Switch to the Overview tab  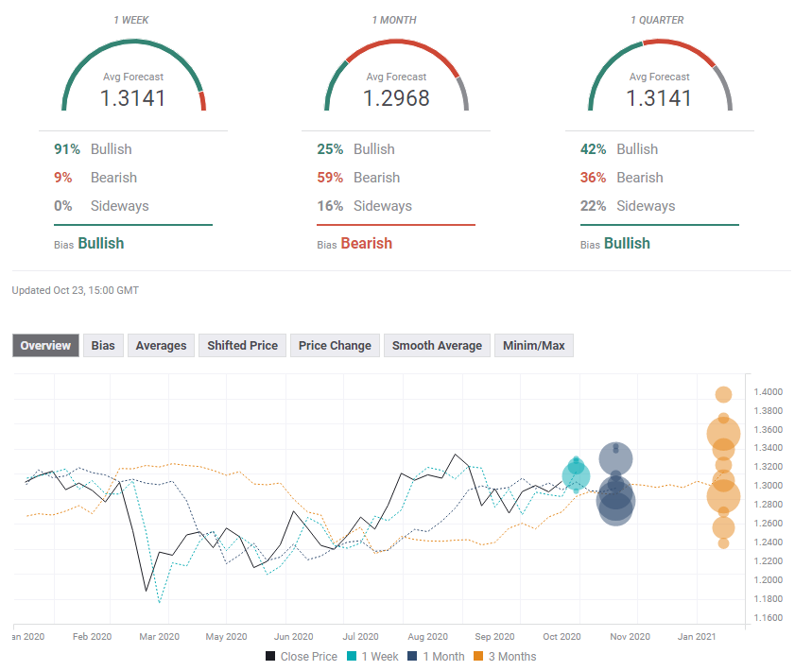45,345
